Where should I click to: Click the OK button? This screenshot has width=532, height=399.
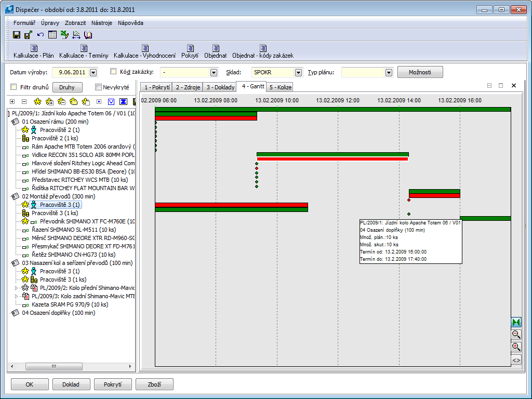30,384
